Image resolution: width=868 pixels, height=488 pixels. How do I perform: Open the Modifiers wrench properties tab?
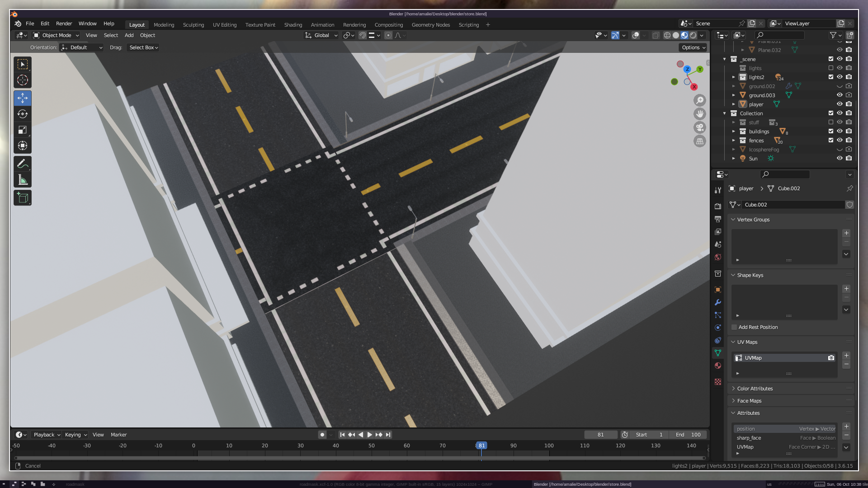pos(718,302)
